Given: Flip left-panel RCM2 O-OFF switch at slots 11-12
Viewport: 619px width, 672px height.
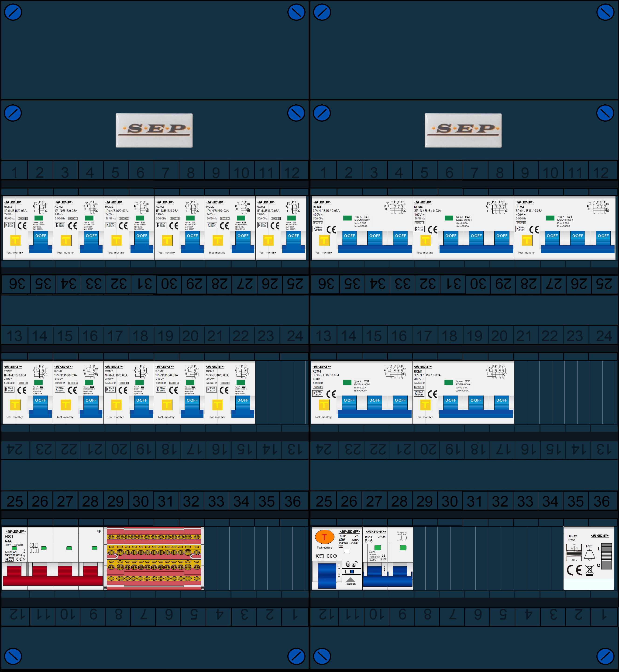Looking at the screenshot, I should [x=294, y=242].
